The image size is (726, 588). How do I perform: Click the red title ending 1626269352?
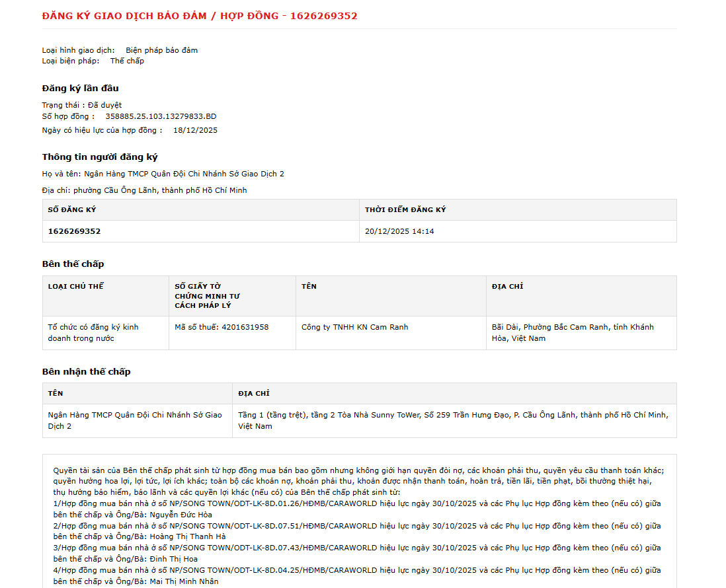(200, 17)
